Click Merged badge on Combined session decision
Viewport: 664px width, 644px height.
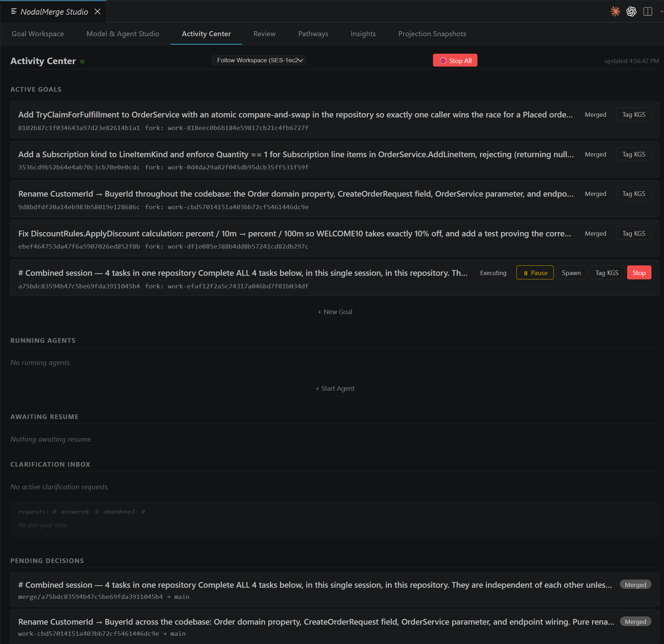click(635, 585)
